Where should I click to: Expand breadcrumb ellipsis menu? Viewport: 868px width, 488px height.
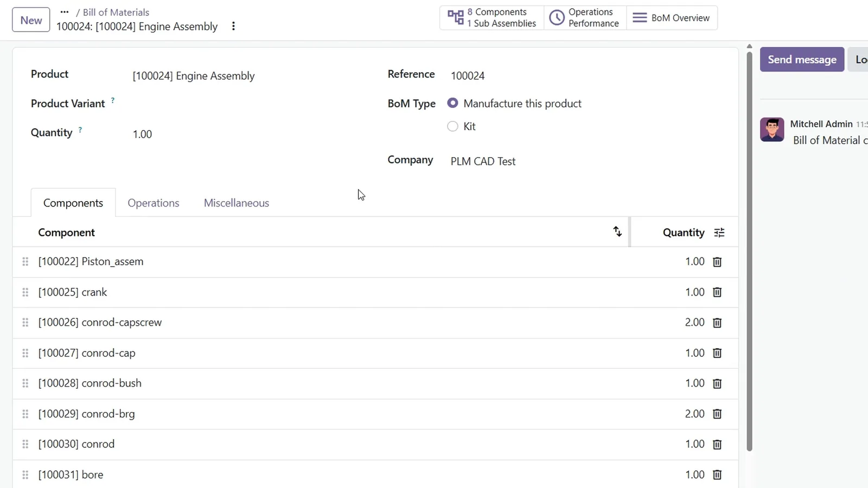[65, 12]
